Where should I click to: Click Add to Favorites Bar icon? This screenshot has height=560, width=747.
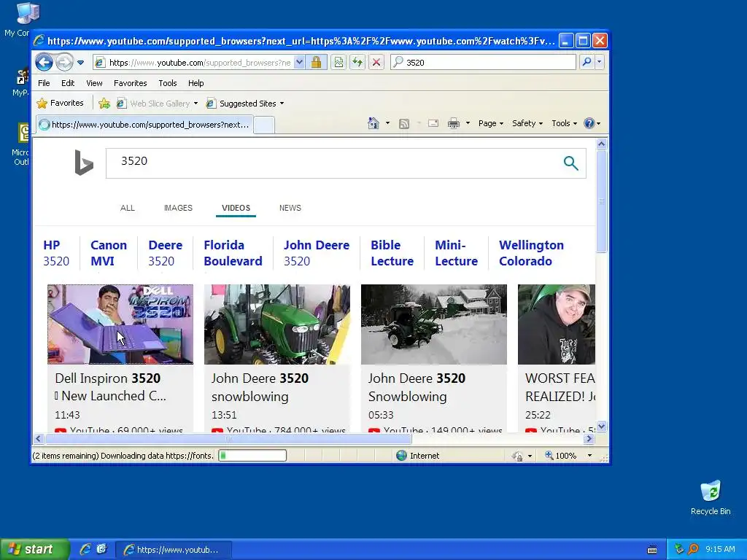point(104,104)
